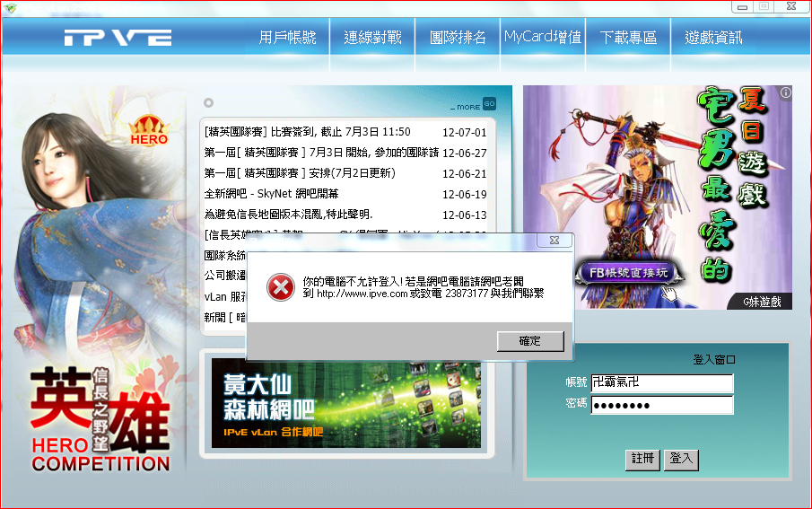Click the red error icon in dialog

281,287
